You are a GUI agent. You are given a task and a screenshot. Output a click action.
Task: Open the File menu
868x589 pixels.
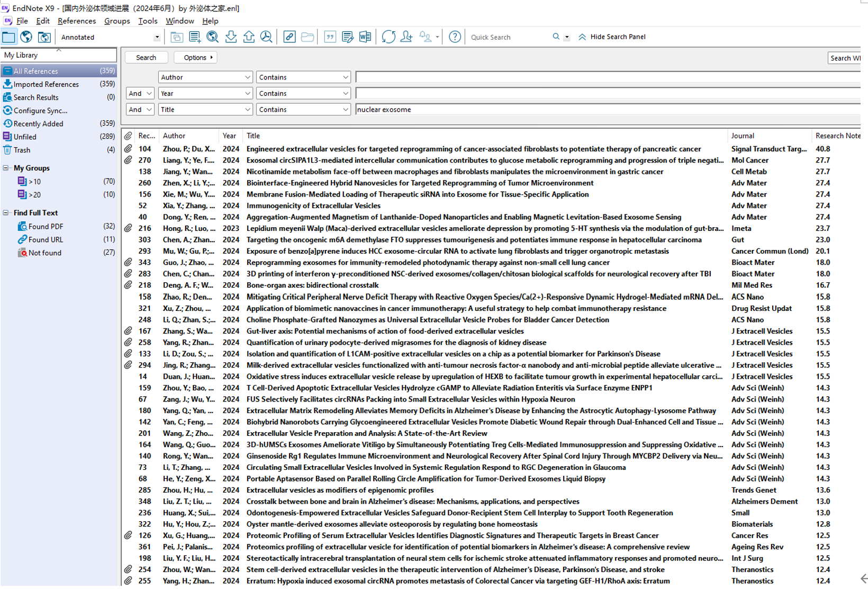point(22,21)
